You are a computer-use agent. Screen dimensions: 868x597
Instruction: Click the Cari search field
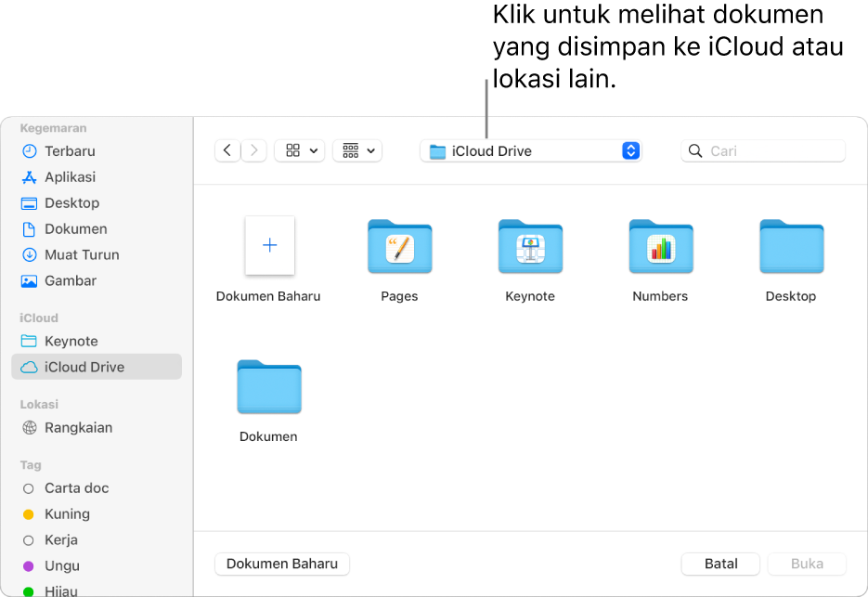coord(763,151)
